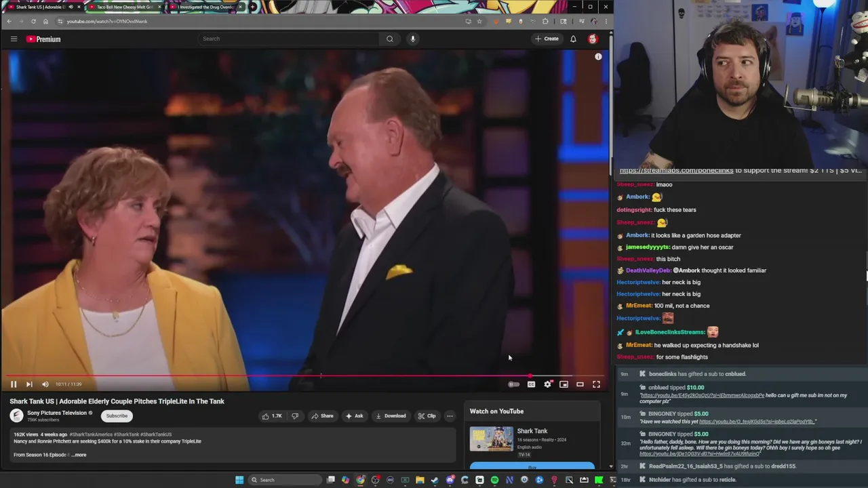This screenshot has width=868, height=488.
Task: Click #SharkTankAmerica hashtag in description
Action: click(91, 434)
